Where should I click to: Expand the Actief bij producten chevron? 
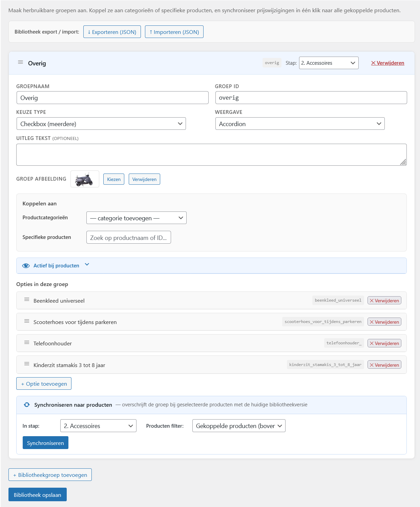pyautogui.click(x=87, y=265)
